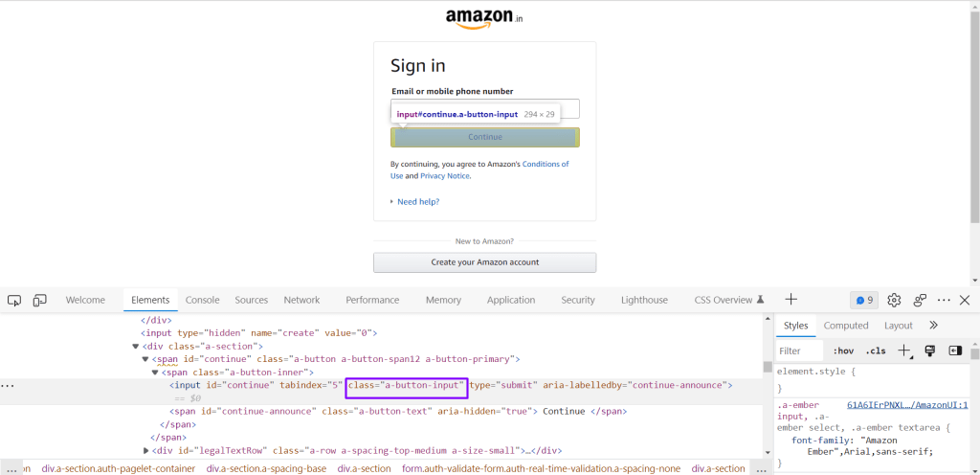Toggle the :hov element state option
Screen dimensions: 980x475
point(843,351)
